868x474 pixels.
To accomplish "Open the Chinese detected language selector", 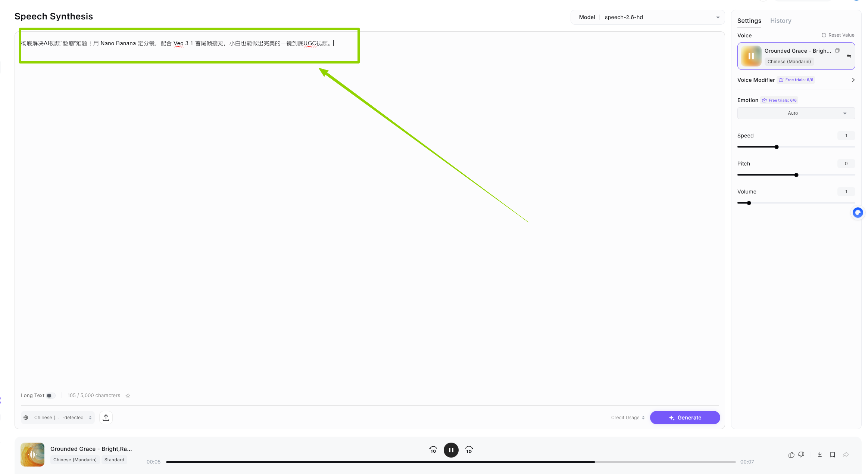I will point(58,418).
